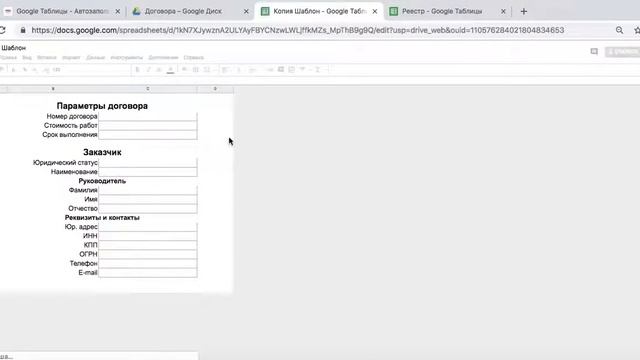Screen dimensions: 640x360
Task: Close the Договора Google Диск tab
Action: tap(246, 11)
